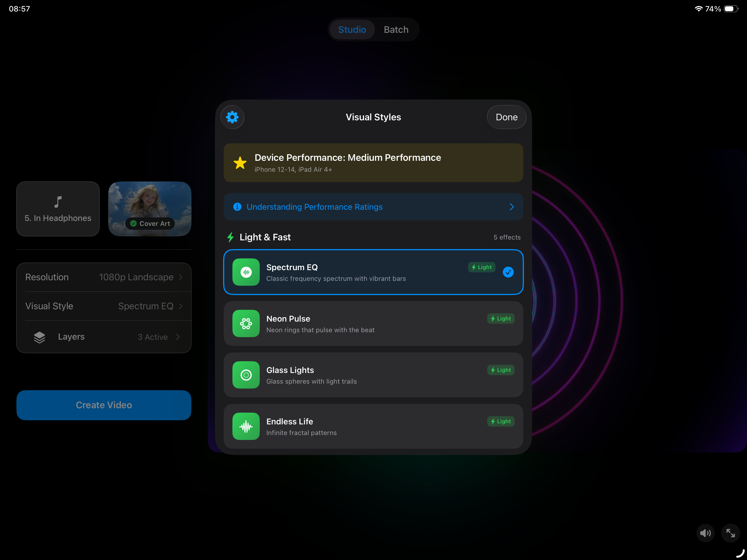Screen dimensions: 747x560
Task: Click the green check on Cover Art
Action: pos(133,224)
